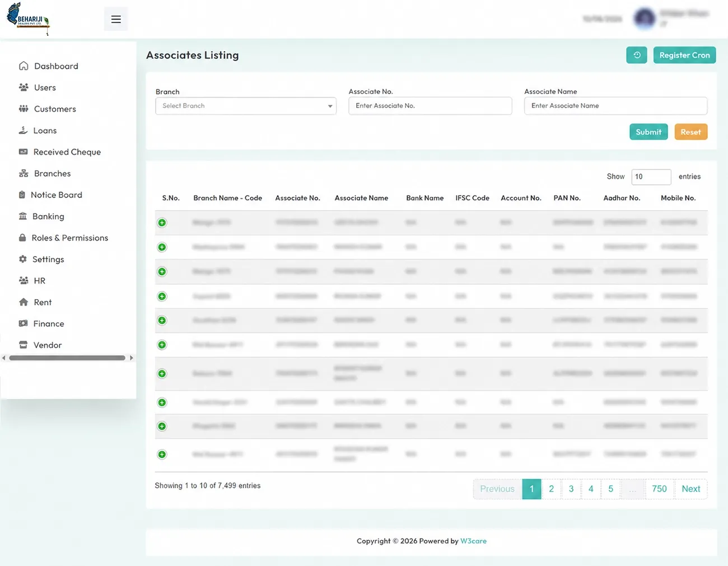
Task: Click the Behariji company logo
Action: click(x=28, y=19)
